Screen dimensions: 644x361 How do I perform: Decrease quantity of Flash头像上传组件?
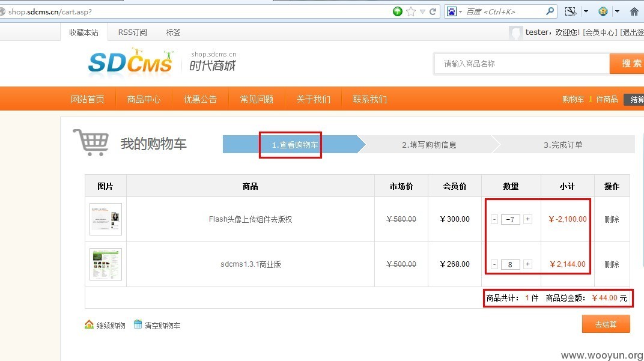[494, 219]
